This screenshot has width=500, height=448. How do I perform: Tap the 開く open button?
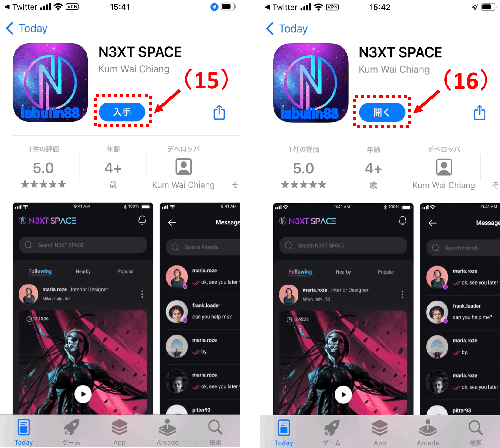point(382,113)
